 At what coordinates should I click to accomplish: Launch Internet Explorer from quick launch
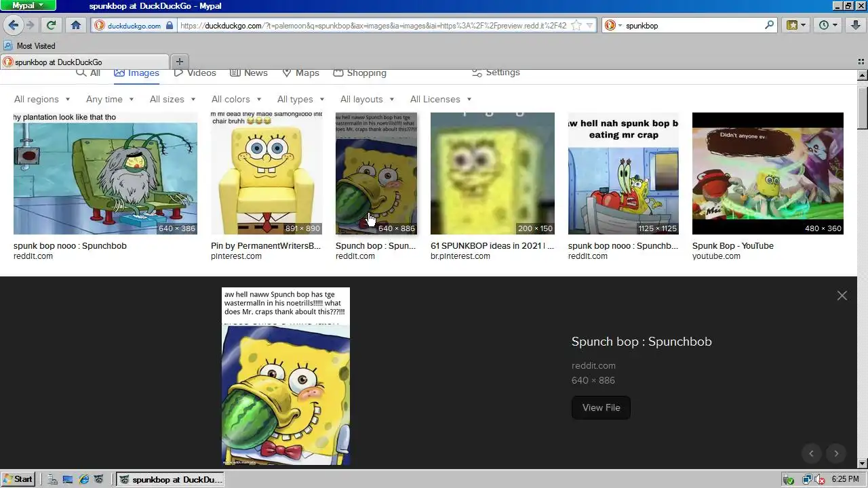(x=84, y=479)
